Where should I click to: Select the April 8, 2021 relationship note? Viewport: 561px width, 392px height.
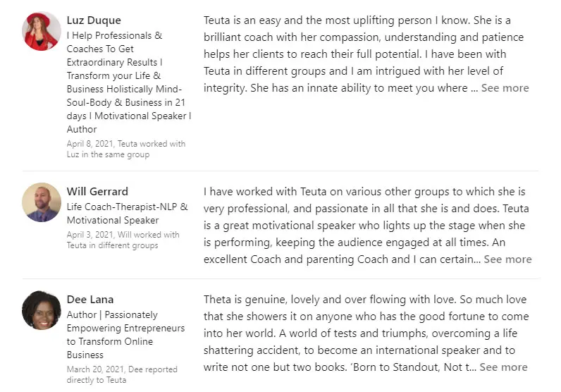tap(126, 149)
